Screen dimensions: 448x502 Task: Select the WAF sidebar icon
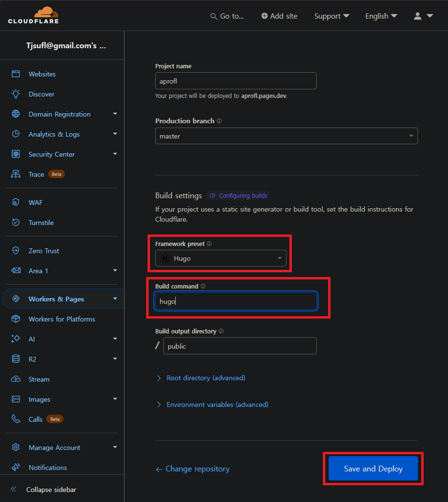point(16,202)
